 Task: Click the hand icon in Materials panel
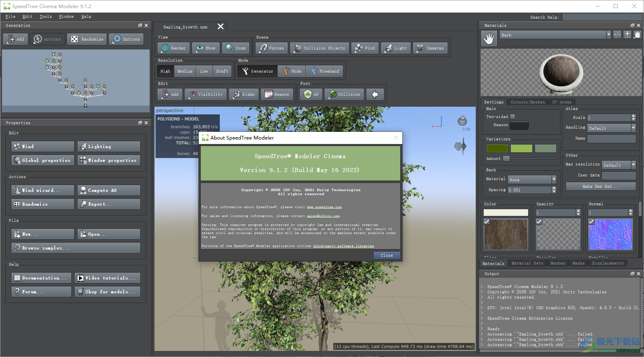click(x=489, y=39)
